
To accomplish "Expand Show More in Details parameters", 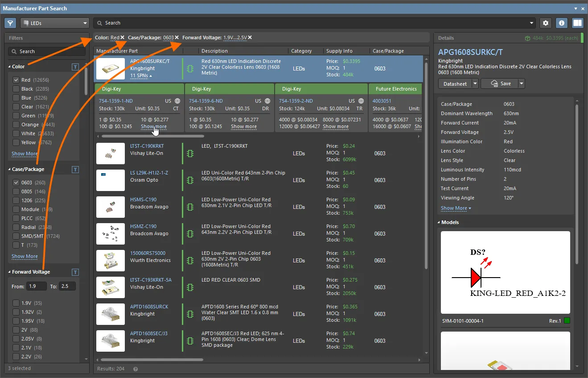I will pos(456,208).
